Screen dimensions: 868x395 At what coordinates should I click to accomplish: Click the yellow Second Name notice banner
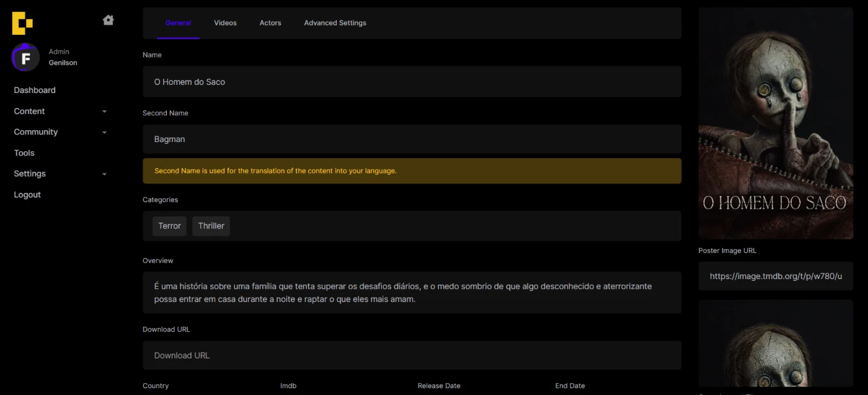[x=412, y=171]
